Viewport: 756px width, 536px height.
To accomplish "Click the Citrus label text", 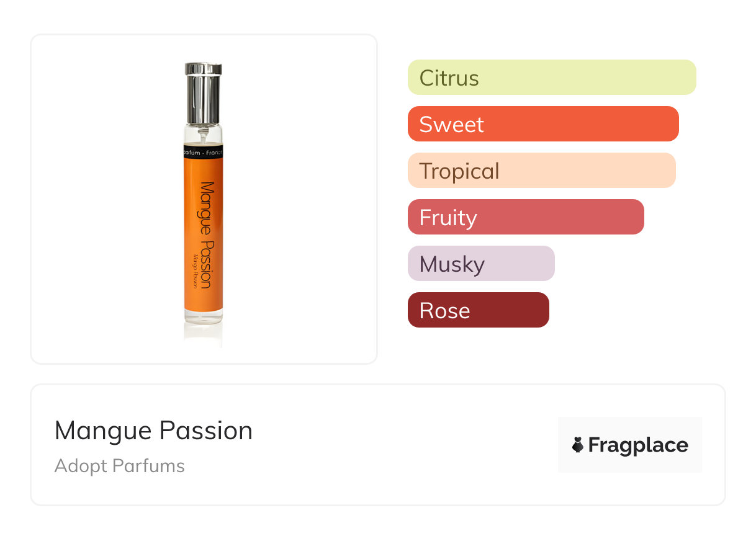I will pyautogui.click(x=449, y=78).
